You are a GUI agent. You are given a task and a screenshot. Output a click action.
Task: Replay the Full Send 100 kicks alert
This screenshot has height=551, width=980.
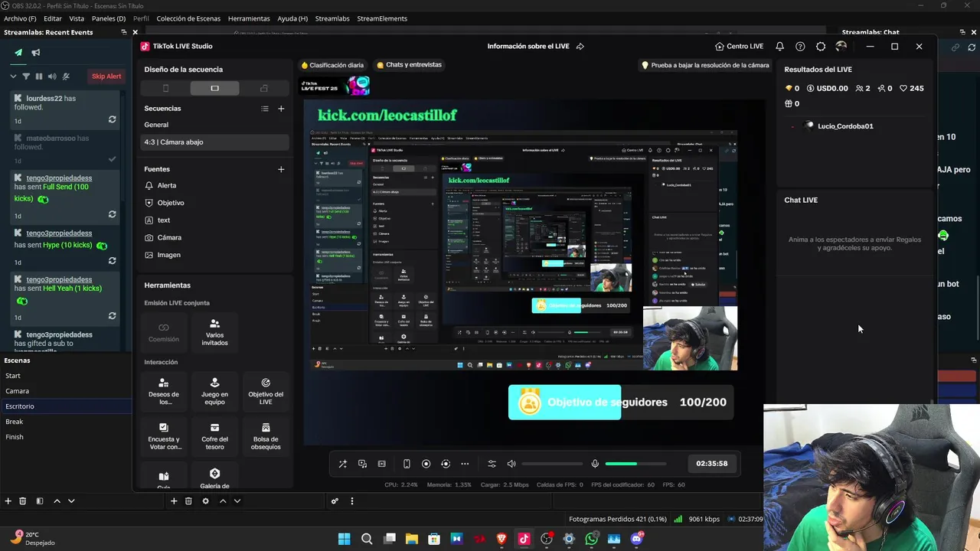tap(113, 214)
